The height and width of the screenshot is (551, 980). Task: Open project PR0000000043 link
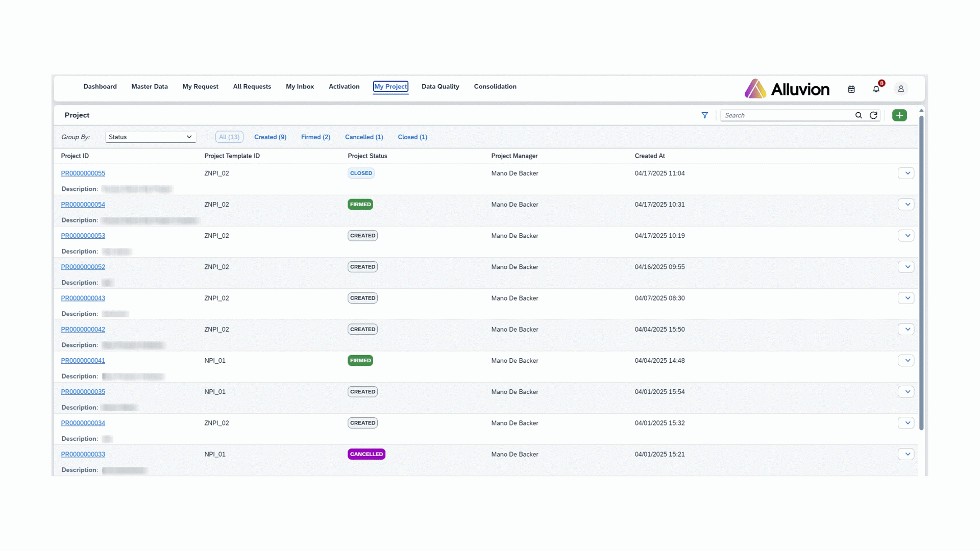(83, 298)
